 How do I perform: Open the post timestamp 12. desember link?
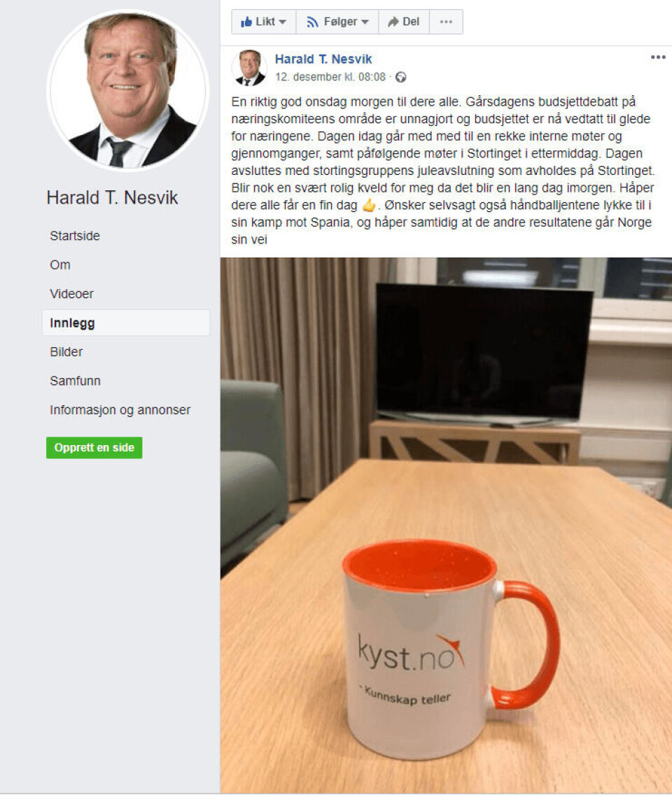coord(330,77)
